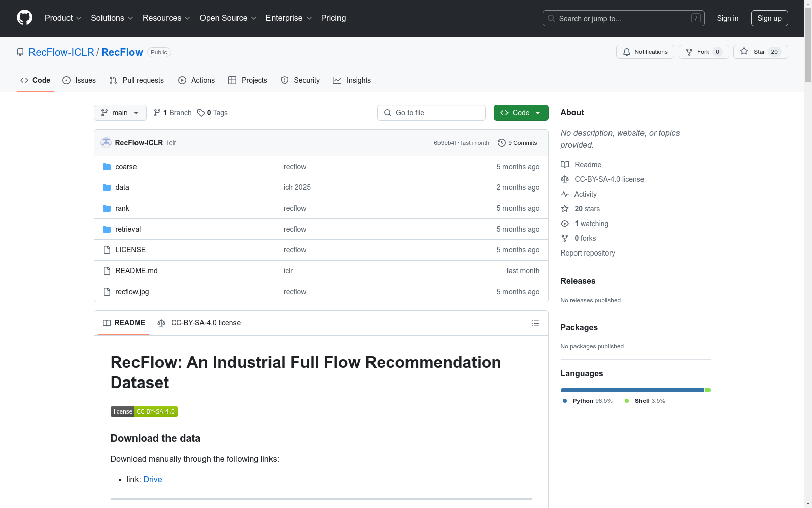Click the eye icon beside 1 watching
812x508 pixels.
pos(565,224)
